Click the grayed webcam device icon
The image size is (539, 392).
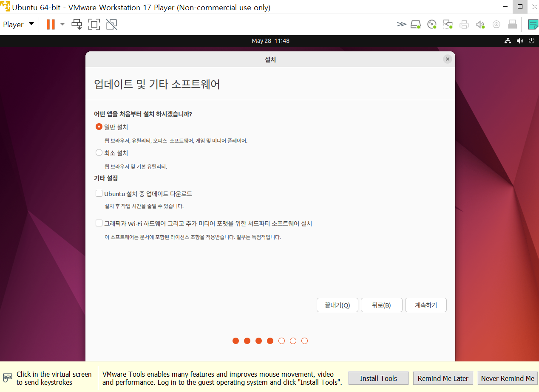(x=496, y=24)
